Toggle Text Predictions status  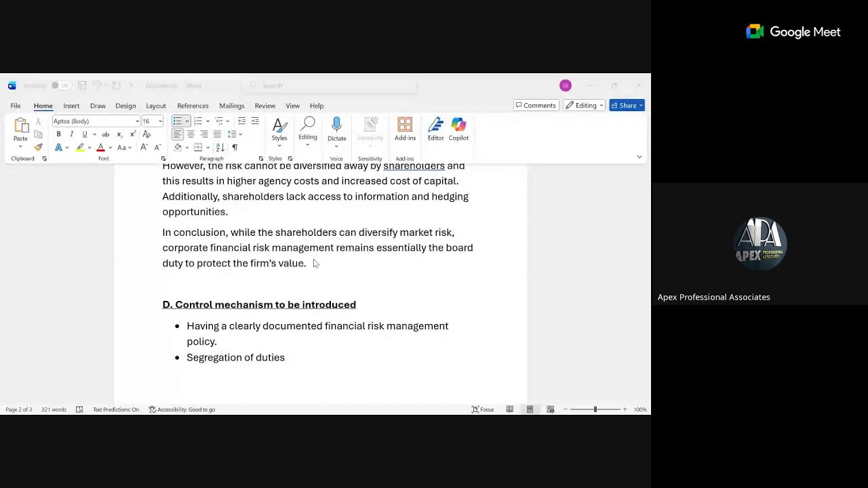point(116,409)
